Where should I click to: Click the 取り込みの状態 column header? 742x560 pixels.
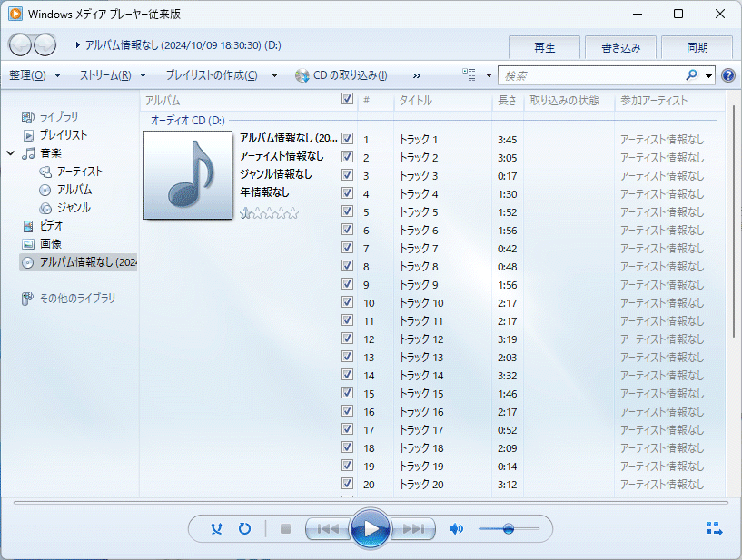coord(569,100)
